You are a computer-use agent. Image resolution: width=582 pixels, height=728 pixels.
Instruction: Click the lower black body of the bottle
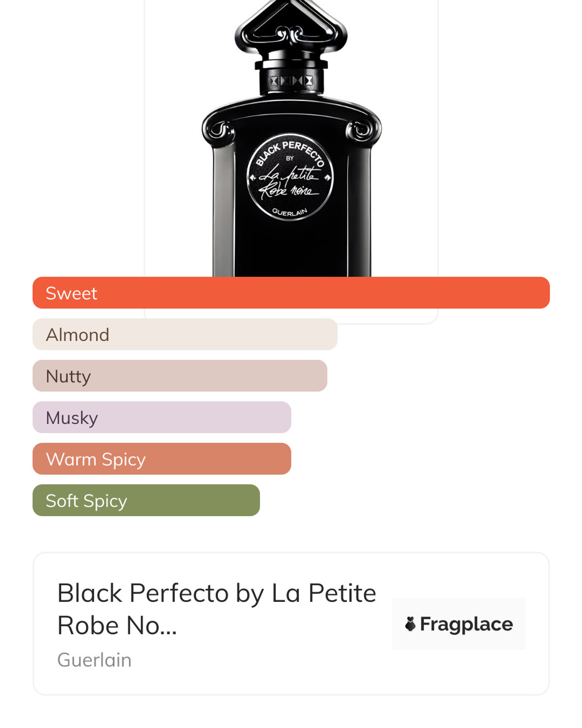291,249
